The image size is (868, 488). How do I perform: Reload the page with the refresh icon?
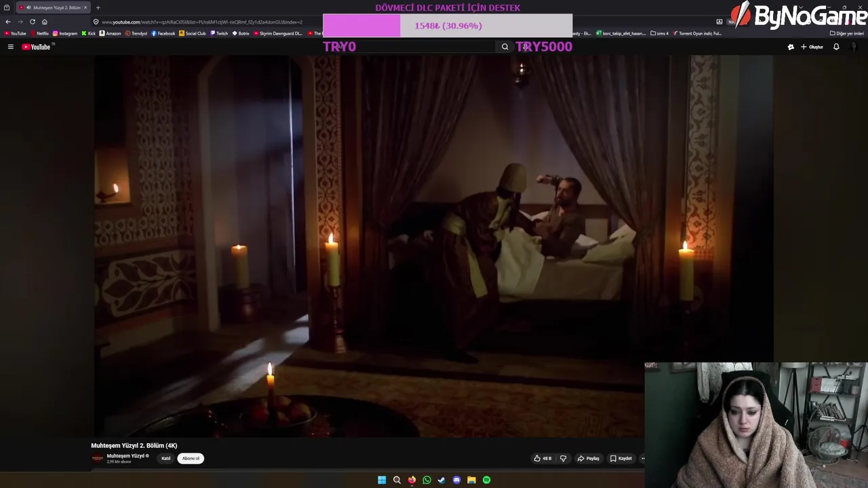point(33,22)
